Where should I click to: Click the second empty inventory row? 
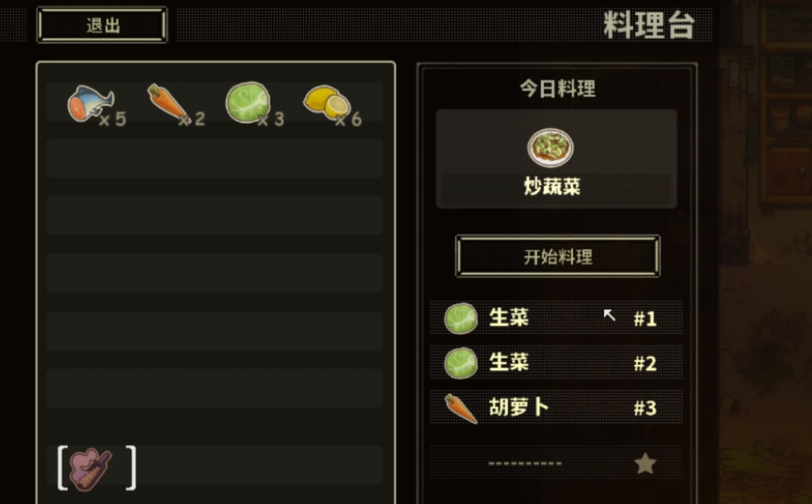(215, 215)
